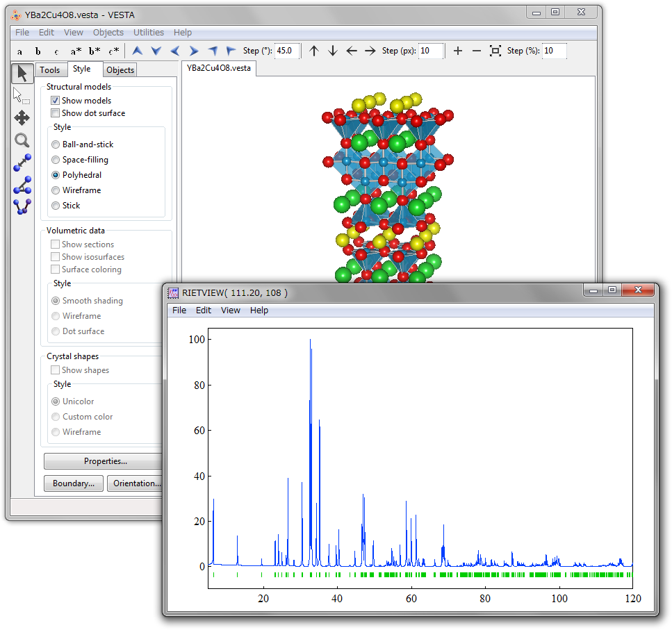
Task: Select the Ball-and-stick style
Action: click(x=56, y=144)
